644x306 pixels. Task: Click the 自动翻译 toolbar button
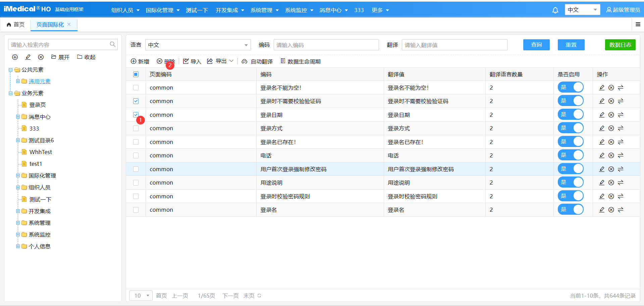257,61
